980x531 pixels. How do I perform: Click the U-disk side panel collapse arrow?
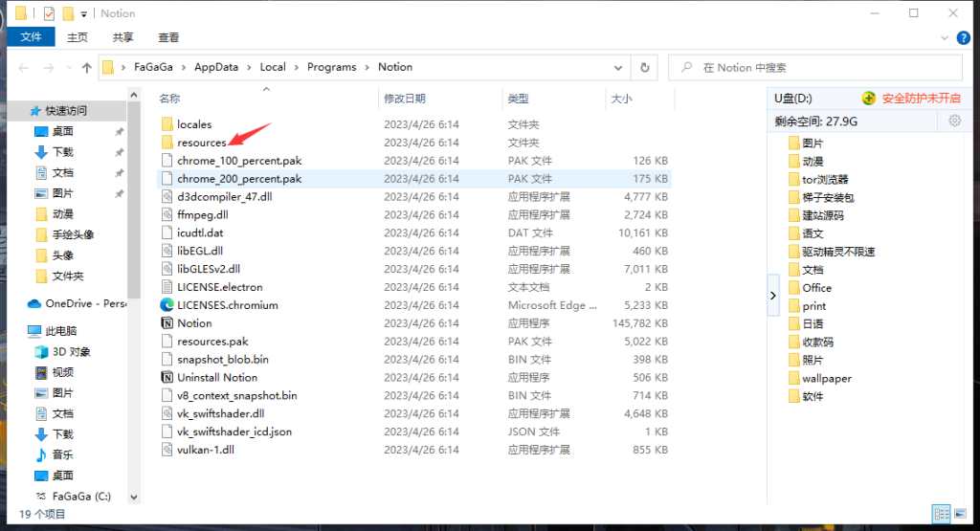[x=773, y=296]
